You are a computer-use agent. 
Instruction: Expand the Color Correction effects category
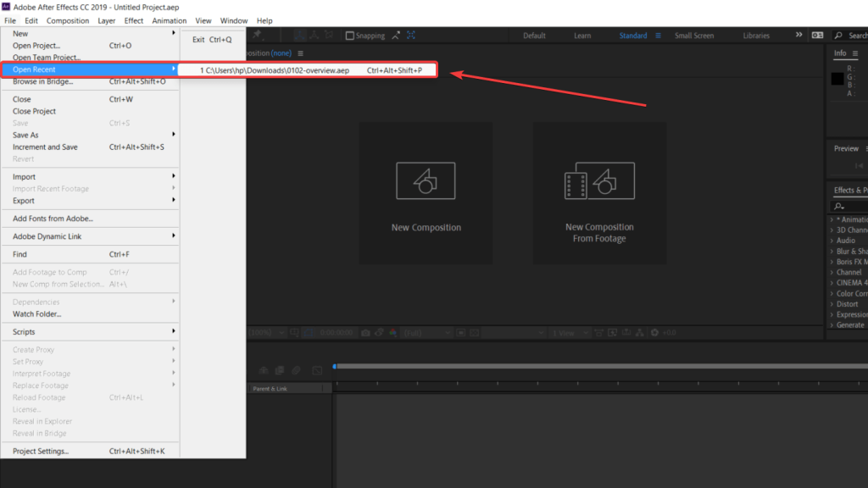(x=831, y=293)
